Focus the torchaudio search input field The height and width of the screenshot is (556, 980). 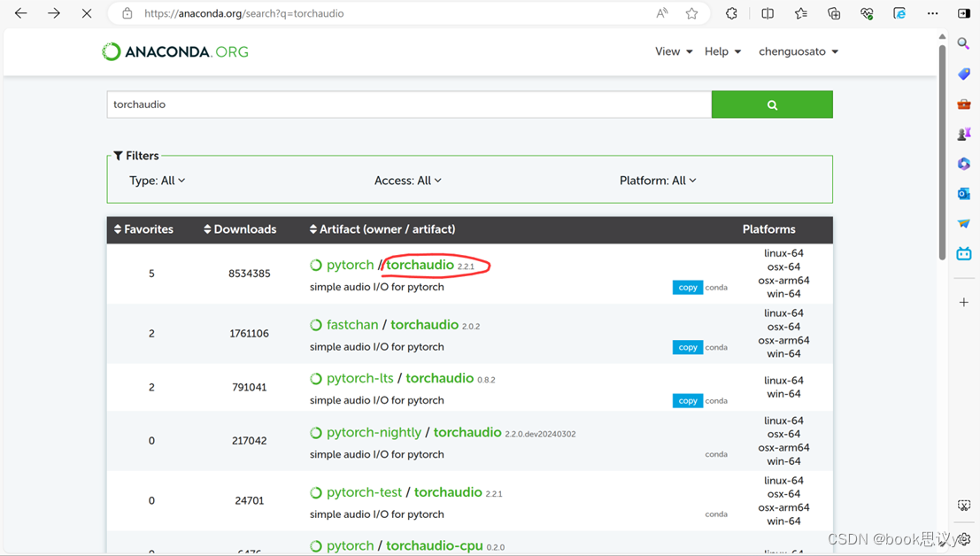click(409, 104)
